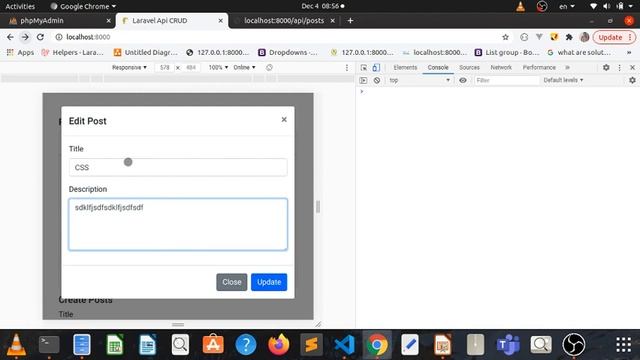Reload the localhost page
Viewport: 640px width, 360px height.
(x=40, y=37)
